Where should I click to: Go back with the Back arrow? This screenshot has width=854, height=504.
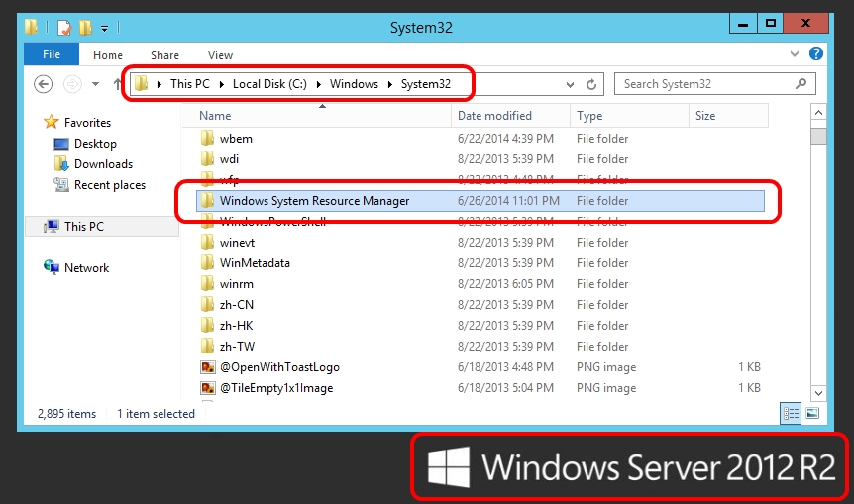point(43,84)
